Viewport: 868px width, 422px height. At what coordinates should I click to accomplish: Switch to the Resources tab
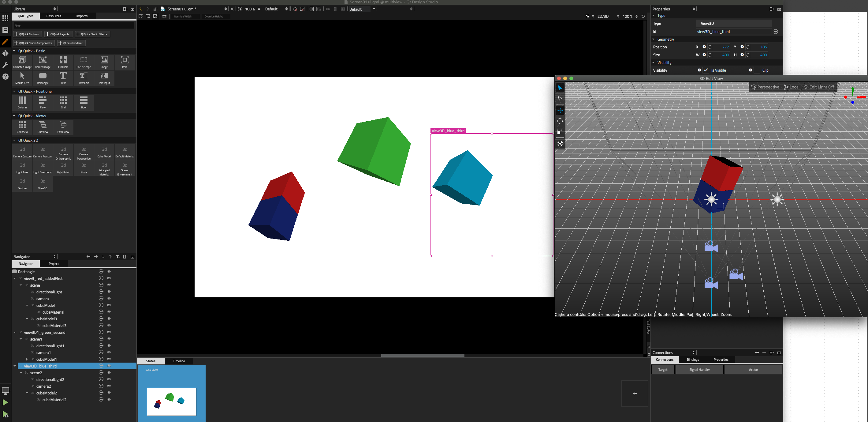pos(54,16)
